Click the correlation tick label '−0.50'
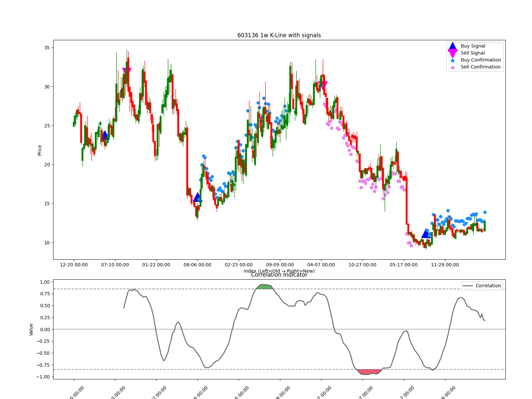Image resolution: width=532 pixels, height=399 pixels. tap(43, 353)
